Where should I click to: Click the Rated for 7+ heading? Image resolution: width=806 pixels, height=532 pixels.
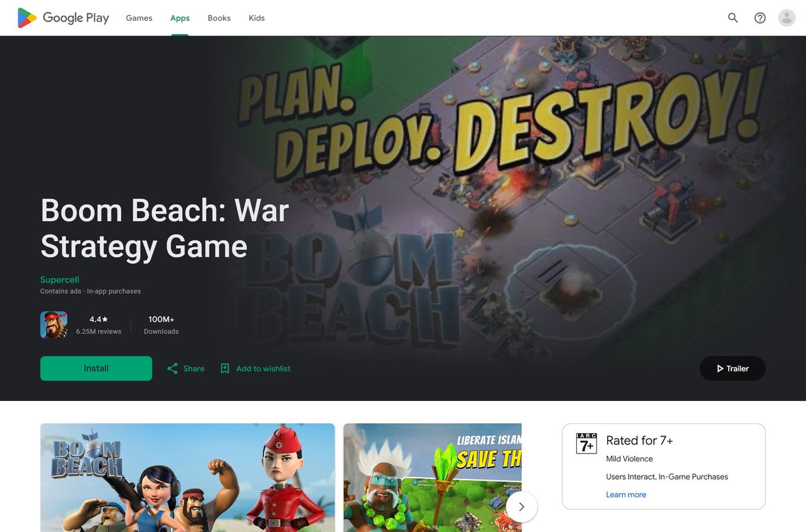click(x=639, y=441)
